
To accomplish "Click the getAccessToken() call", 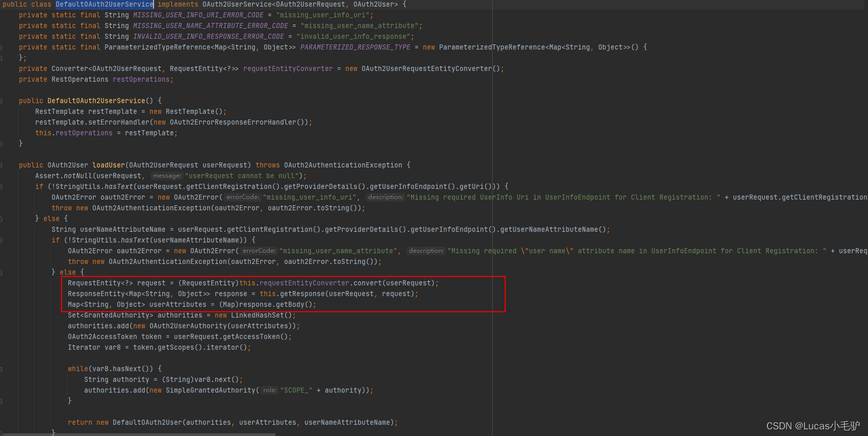I will [256, 336].
